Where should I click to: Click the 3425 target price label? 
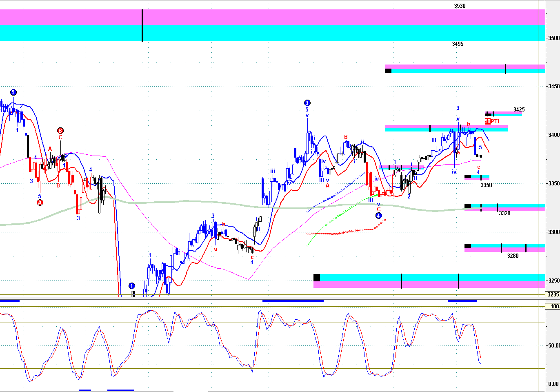[519, 110]
